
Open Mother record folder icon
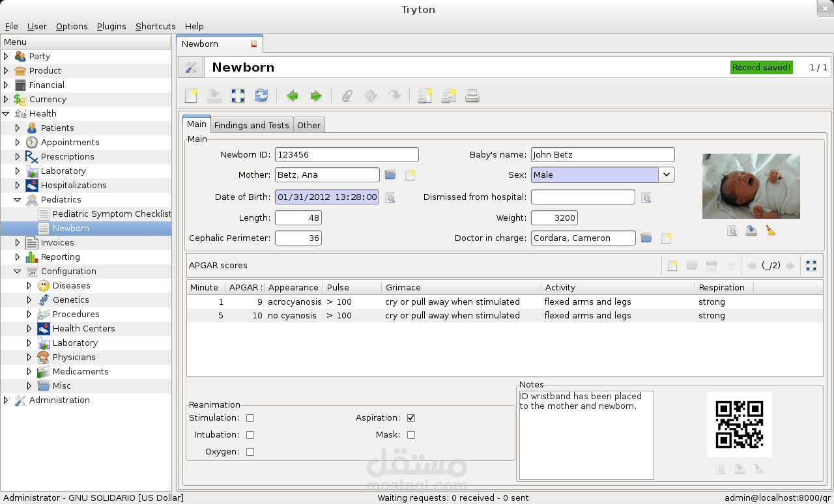(390, 175)
